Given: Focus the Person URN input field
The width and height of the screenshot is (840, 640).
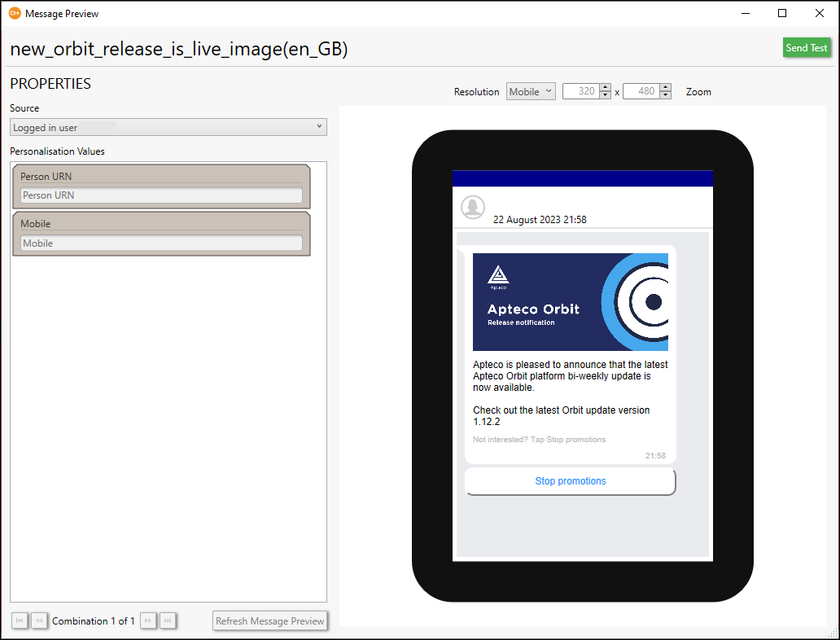Looking at the screenshot, I should tap(161, 195).
